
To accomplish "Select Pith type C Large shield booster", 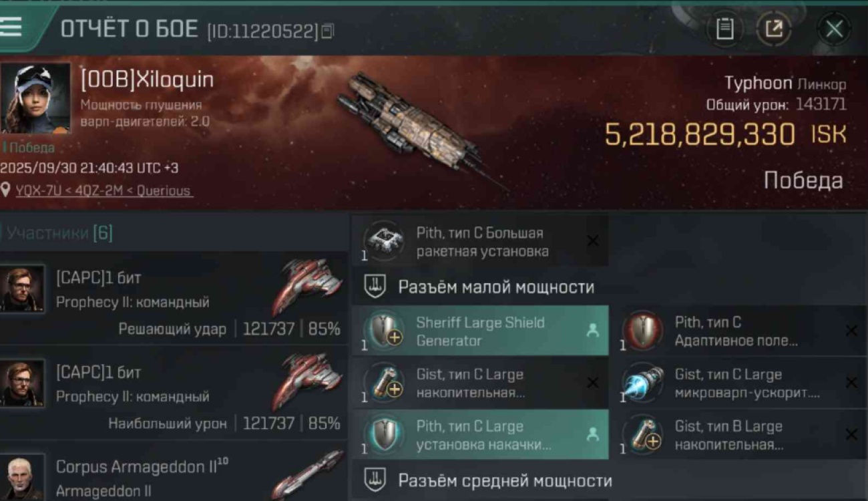I will click(x=480, y=435).
